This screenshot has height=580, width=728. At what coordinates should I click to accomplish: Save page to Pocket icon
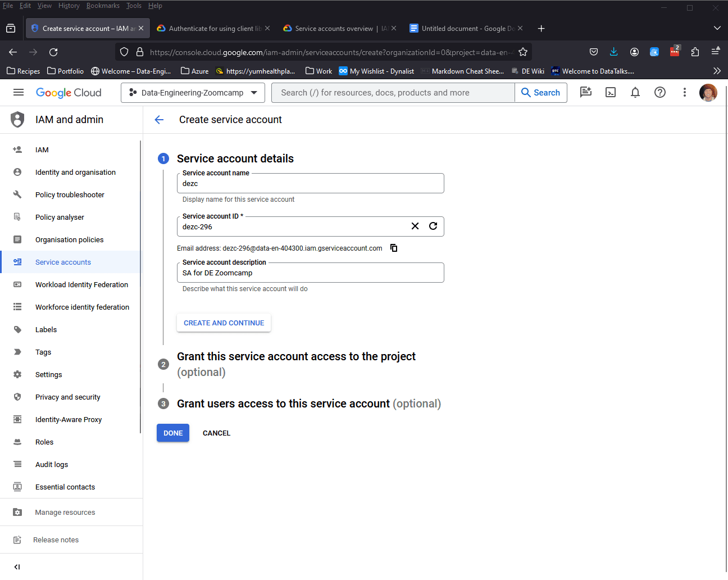tap(594, 52)
